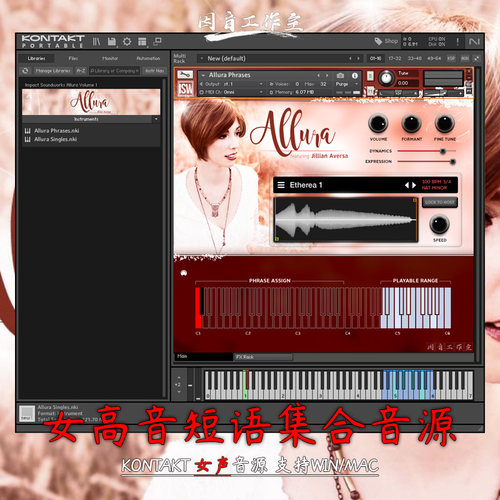Switch to the Monitor tab

click(110, 58)
